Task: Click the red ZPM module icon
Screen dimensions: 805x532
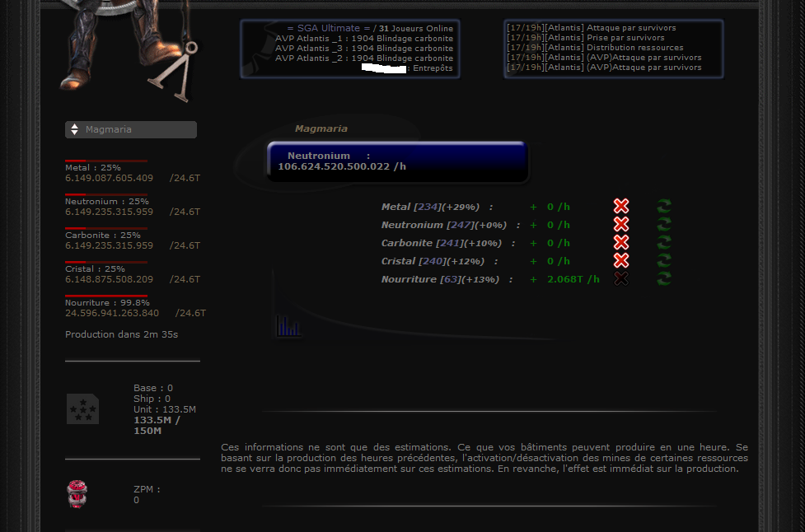Action: point(77,494)
